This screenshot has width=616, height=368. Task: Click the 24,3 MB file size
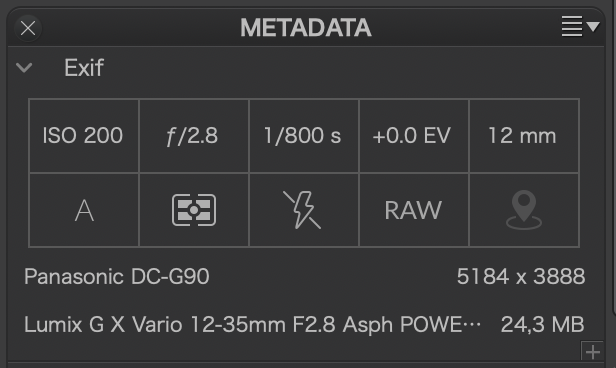[543, 325]
